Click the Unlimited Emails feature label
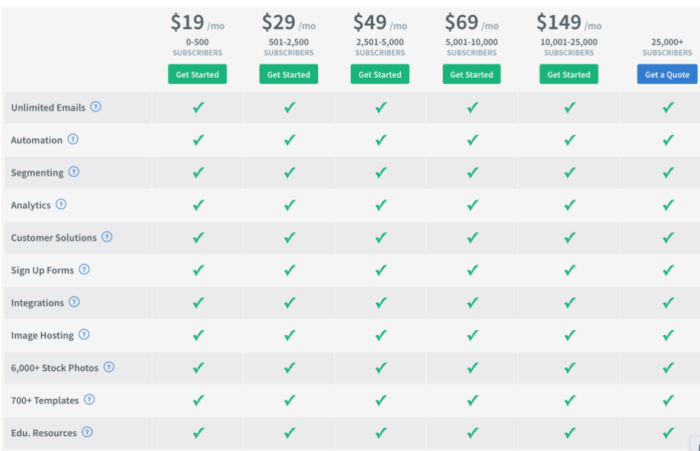Image resolution: width=700 pixels, height=451 pixels. [x=48, y=108]
